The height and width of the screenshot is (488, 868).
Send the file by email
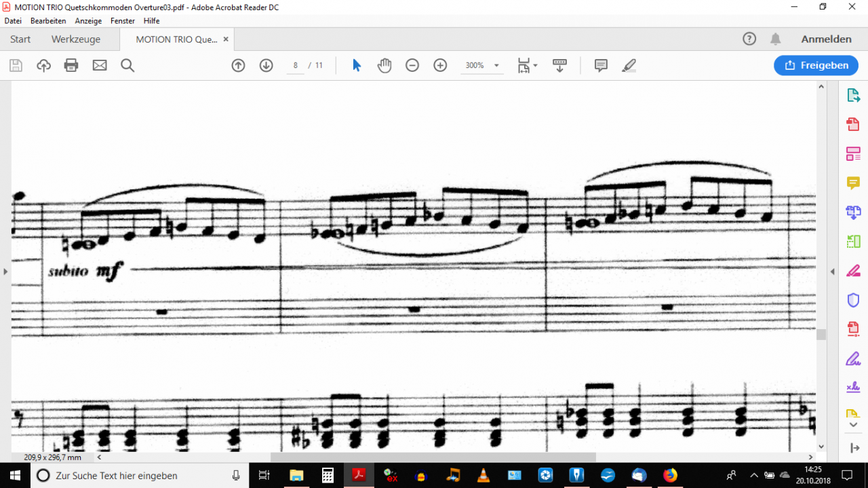100,65
